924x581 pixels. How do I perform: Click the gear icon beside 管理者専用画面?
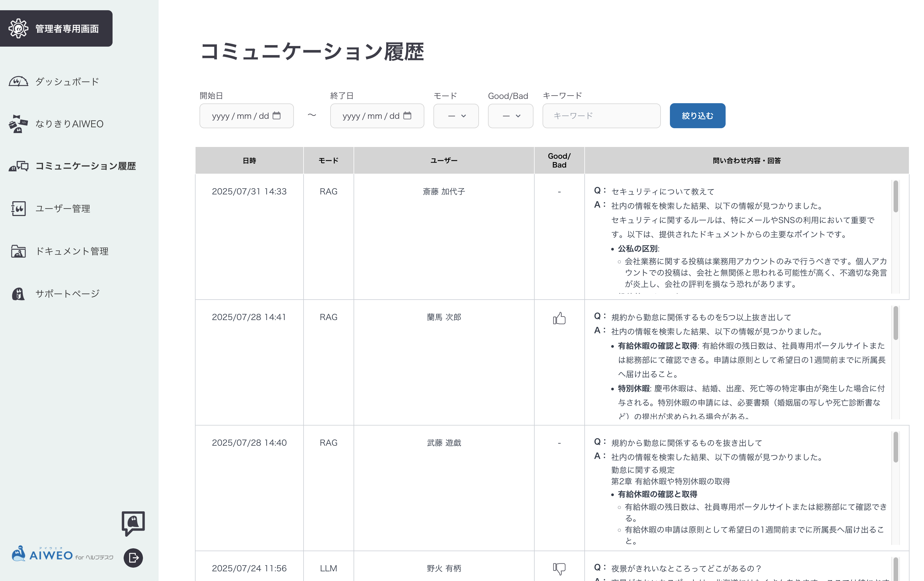pos(18,28)
